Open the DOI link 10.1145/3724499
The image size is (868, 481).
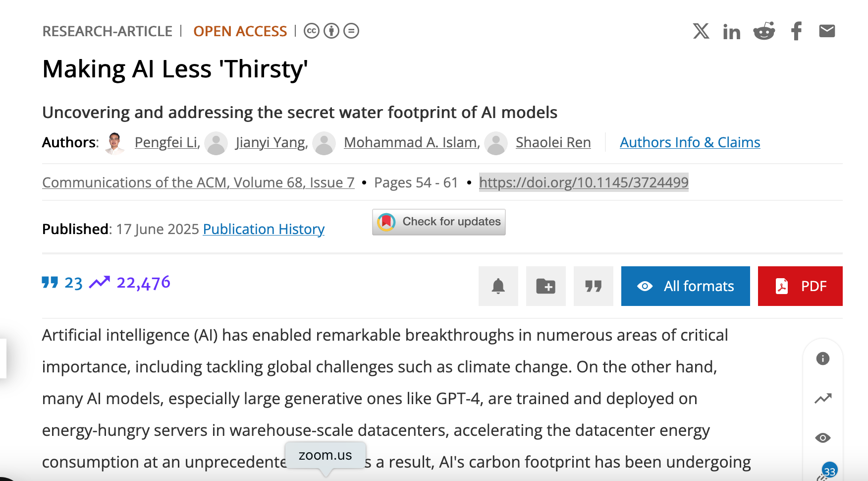(584, 182)
